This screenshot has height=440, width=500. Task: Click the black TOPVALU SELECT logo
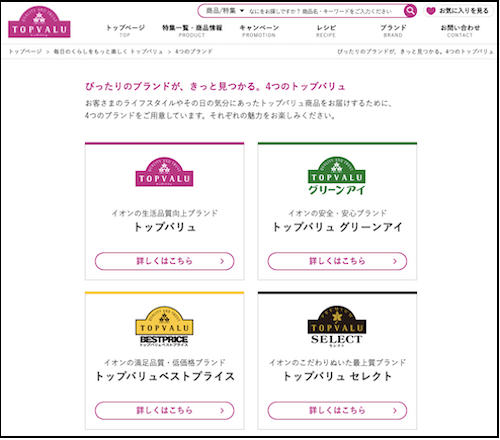coord(337,326)
